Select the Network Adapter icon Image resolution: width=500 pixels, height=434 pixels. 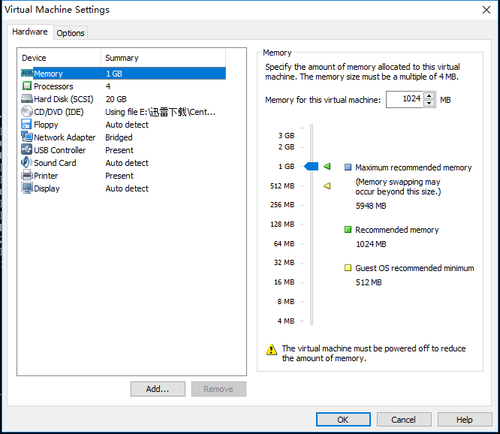[x=27, y=137]
